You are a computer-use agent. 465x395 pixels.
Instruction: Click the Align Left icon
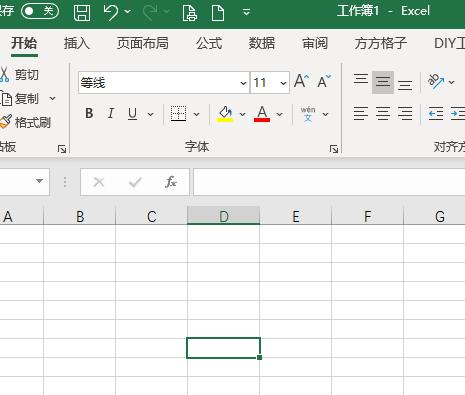pyautogui.click(x=361, y=114)
